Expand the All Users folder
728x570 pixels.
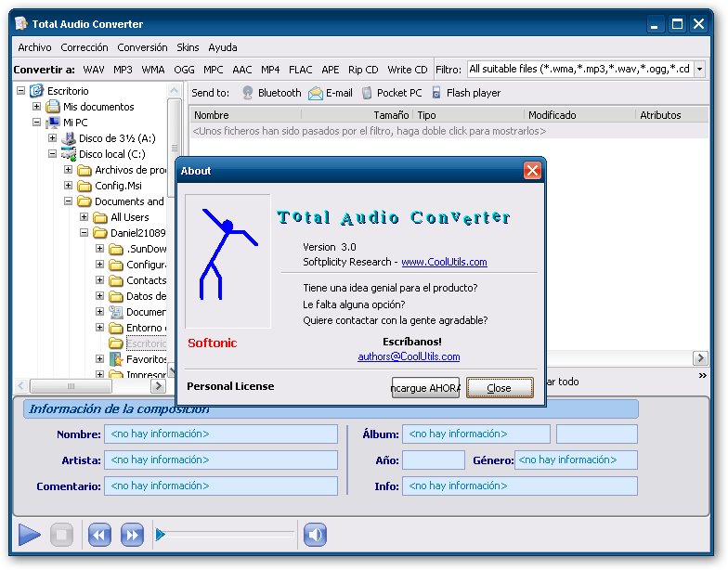pos(84,217)
